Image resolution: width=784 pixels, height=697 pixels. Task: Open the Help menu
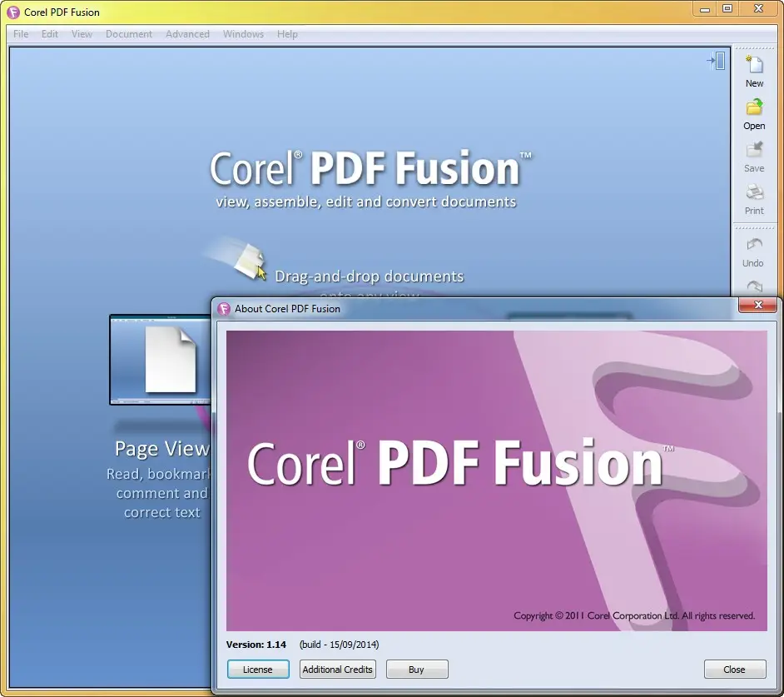(287, 34)
